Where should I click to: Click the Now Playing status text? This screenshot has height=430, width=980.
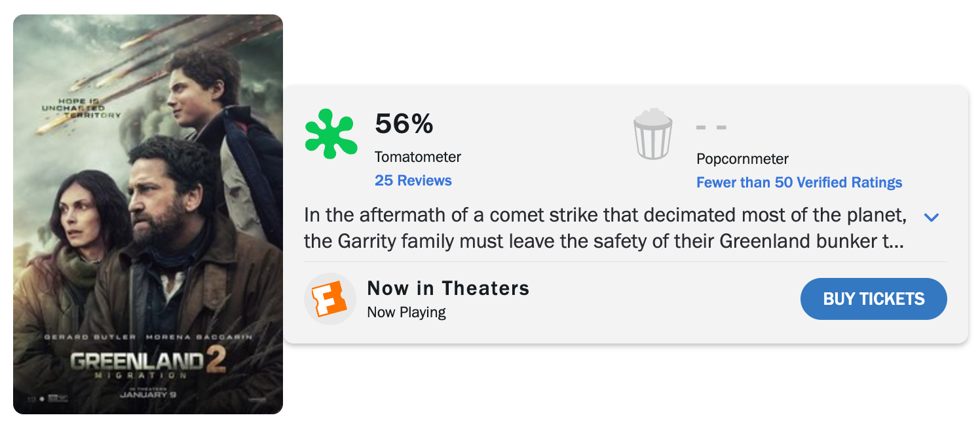coord(406,312)
